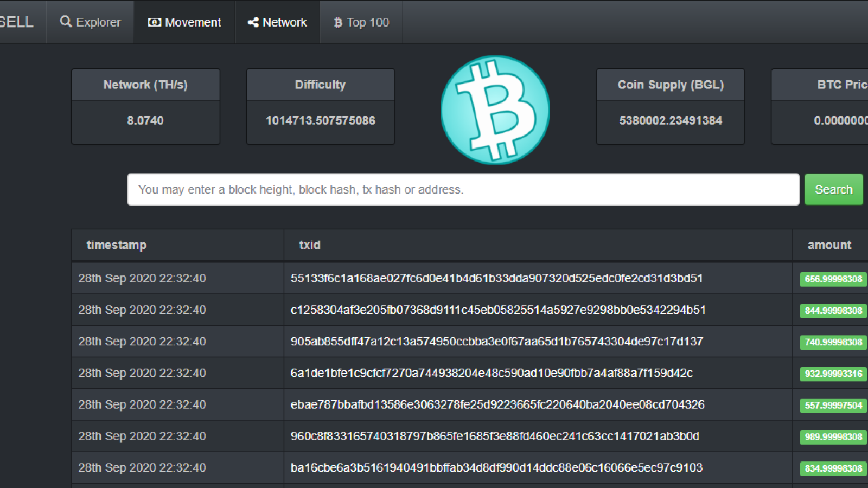The height and width of the screenshot is (488, 868).
Task: Click the Coin Supply (BGL) header
Action: click(x=671, y=85)
